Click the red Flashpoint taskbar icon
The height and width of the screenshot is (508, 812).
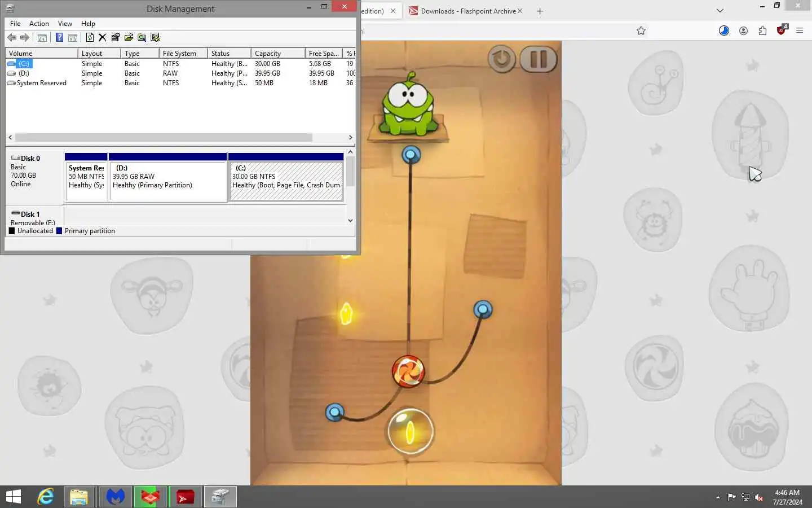[x=185, y=497]
